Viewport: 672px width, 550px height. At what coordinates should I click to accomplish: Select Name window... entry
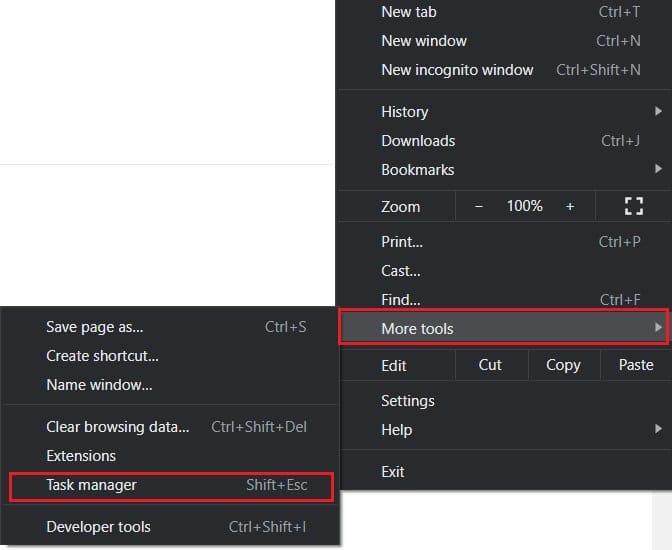(171, 385)
